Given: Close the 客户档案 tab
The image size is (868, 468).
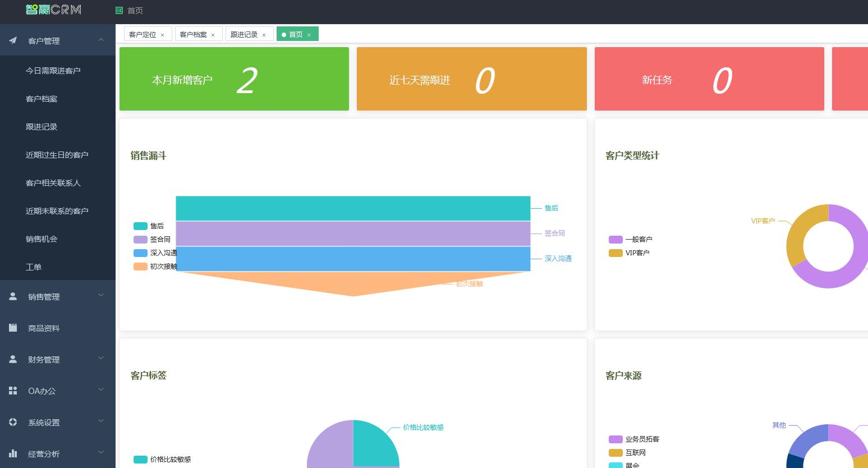Looking at the screenshot, I should coord(213,35).
